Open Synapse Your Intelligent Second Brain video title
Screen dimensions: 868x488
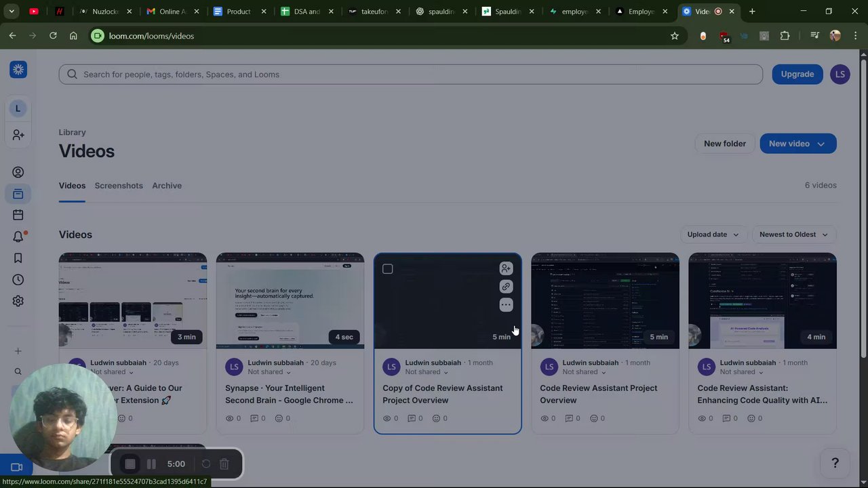289,394
